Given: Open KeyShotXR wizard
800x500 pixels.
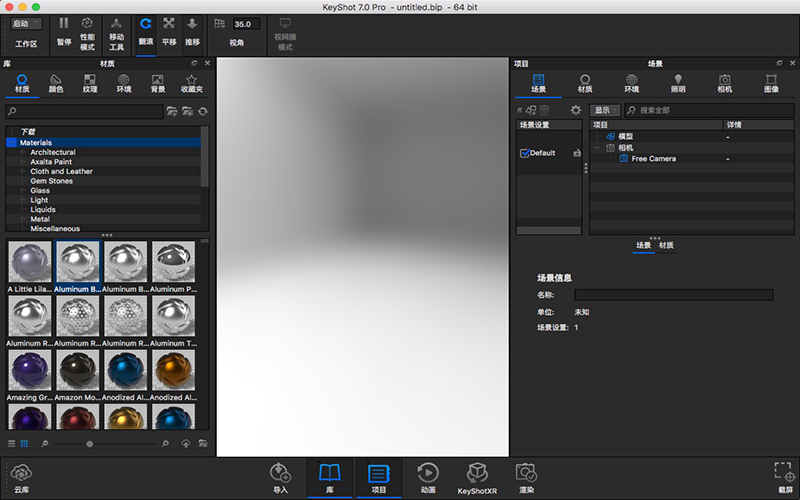Looking at the screenshot, I should [x=477, y=478].
